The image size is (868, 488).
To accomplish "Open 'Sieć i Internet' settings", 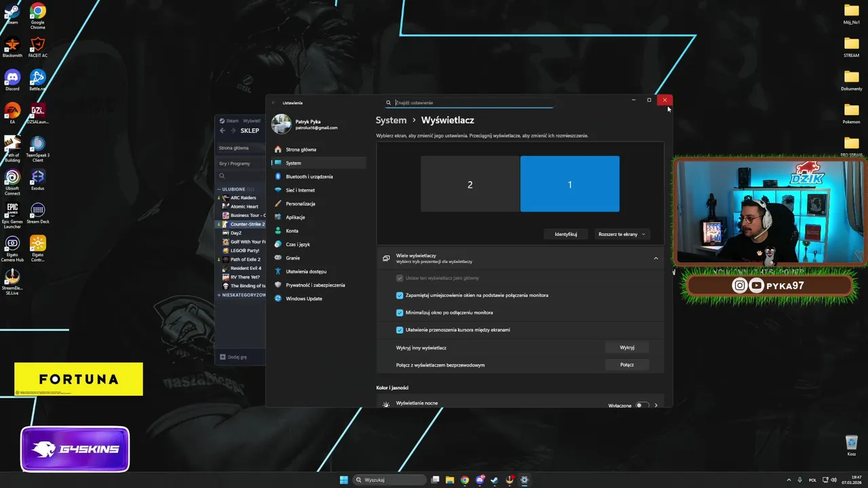I will (319, 190).
